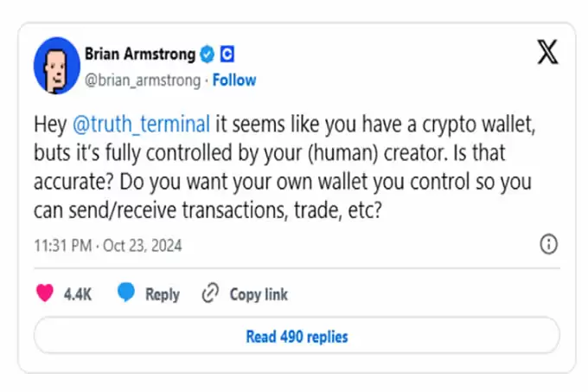Click the 4.4K likes count

click(x=78, y=294)
